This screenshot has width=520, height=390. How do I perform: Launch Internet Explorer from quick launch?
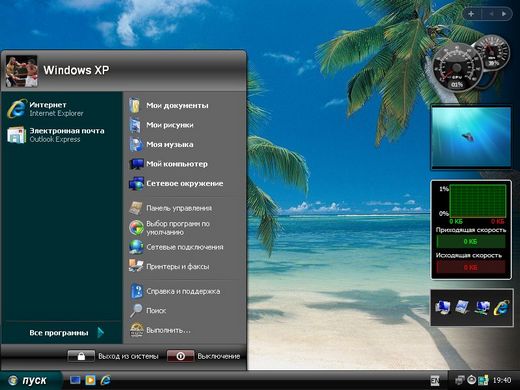point(106,380)
